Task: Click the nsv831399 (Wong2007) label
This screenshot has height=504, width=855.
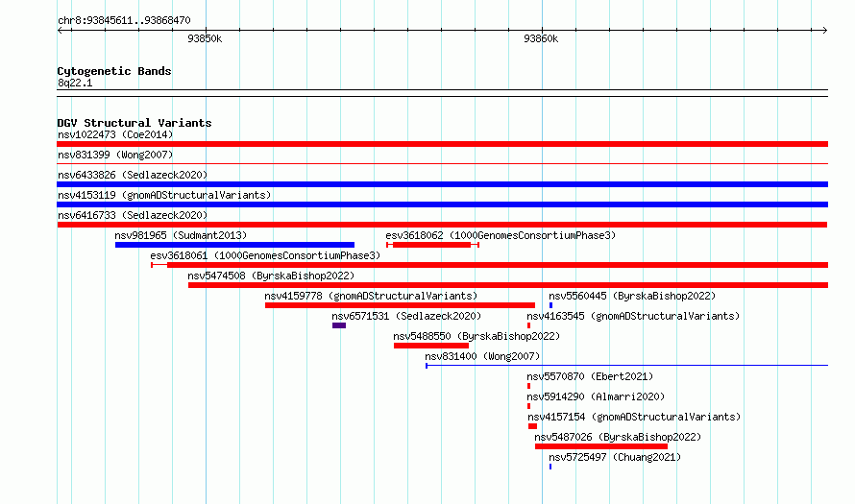Action: click(x=115, y=155)
